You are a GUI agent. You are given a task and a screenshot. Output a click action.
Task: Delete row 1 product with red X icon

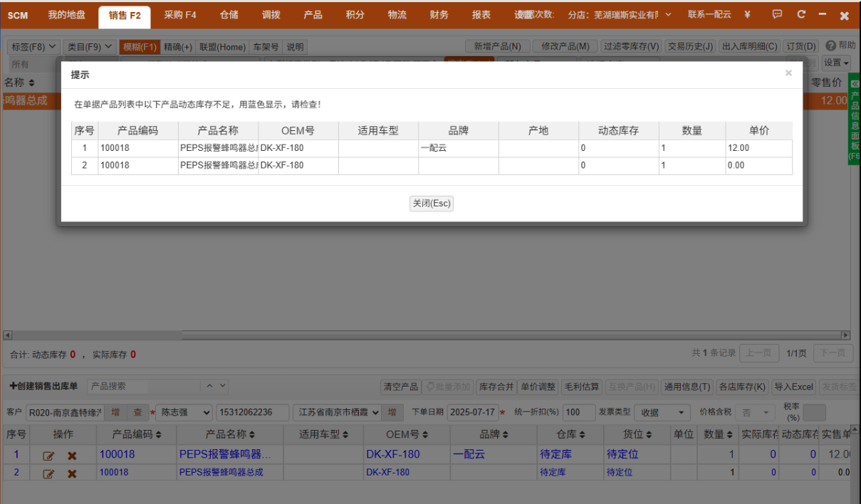pos(72,456)
